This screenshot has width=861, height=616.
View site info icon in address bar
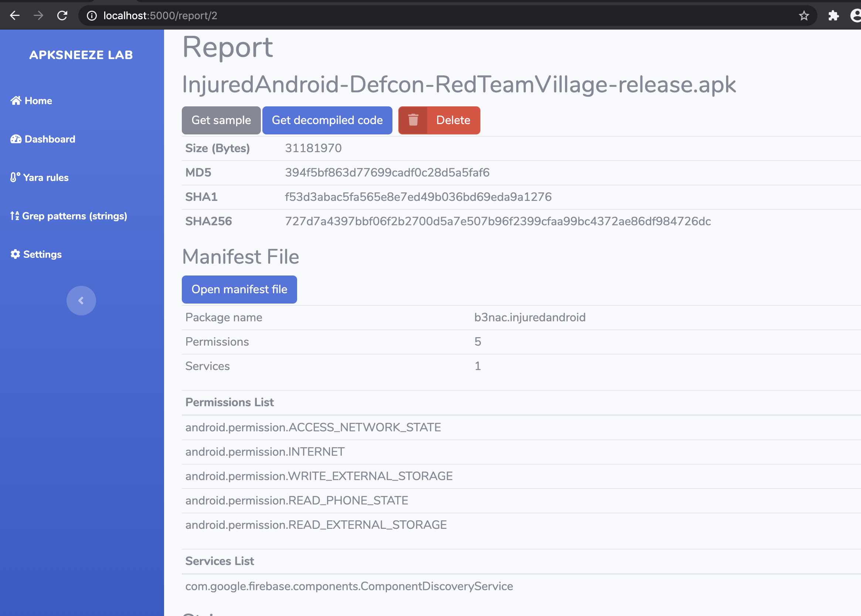[x=92, y=16]
